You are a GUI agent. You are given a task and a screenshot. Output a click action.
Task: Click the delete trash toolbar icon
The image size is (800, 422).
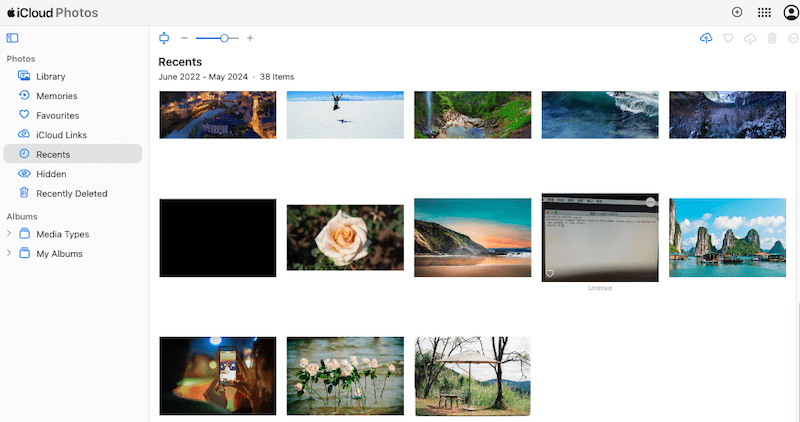[772, 38]
